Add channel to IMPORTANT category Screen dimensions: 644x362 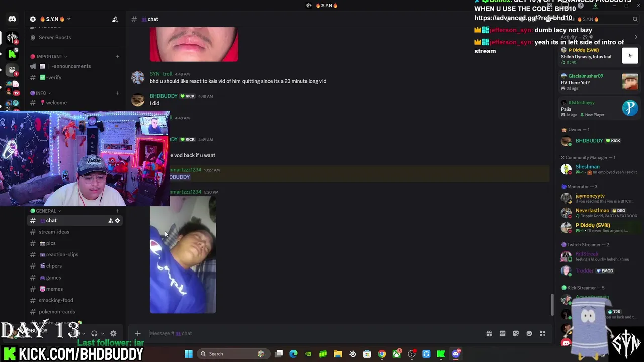(117, 57)
